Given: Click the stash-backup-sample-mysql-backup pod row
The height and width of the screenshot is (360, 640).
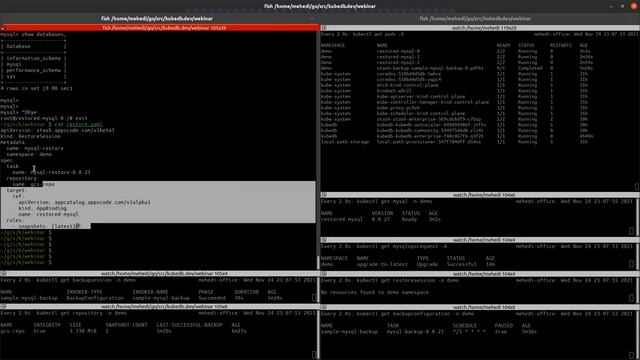Looking at the screenshot, I should tap(457, 68).
